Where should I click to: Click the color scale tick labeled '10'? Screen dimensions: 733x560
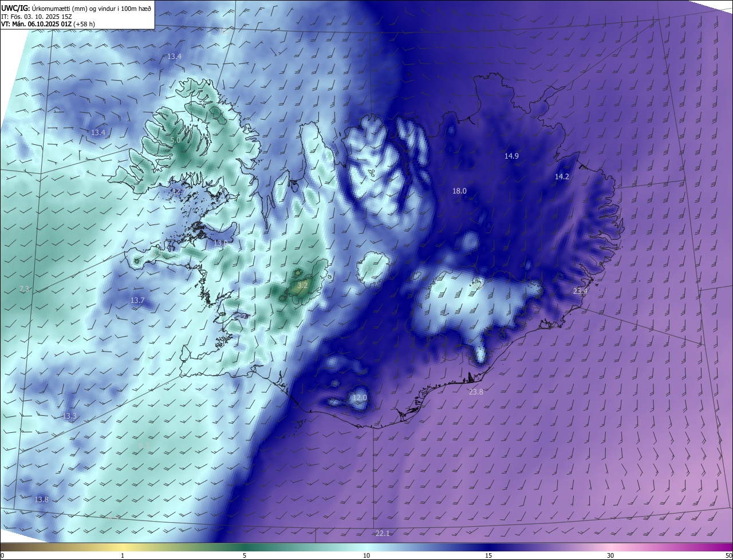(x=366, y=555)
